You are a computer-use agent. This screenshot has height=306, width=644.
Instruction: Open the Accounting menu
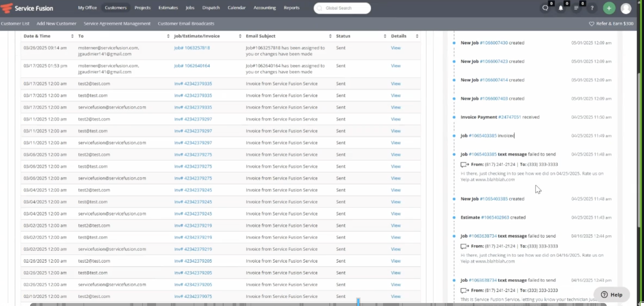click(264, 8)
